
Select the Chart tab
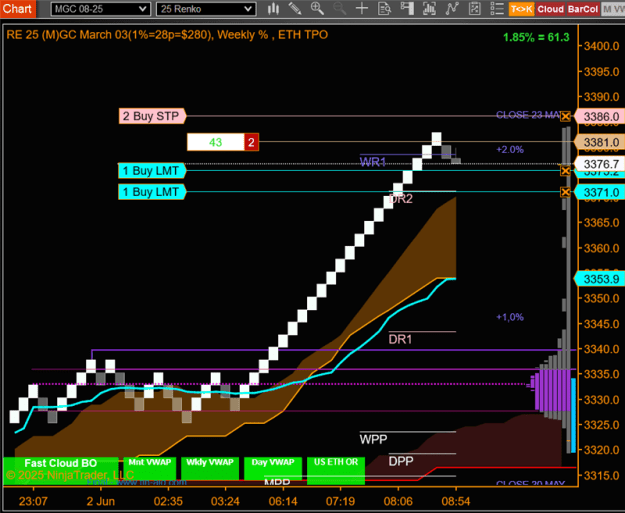pos(18,9)
